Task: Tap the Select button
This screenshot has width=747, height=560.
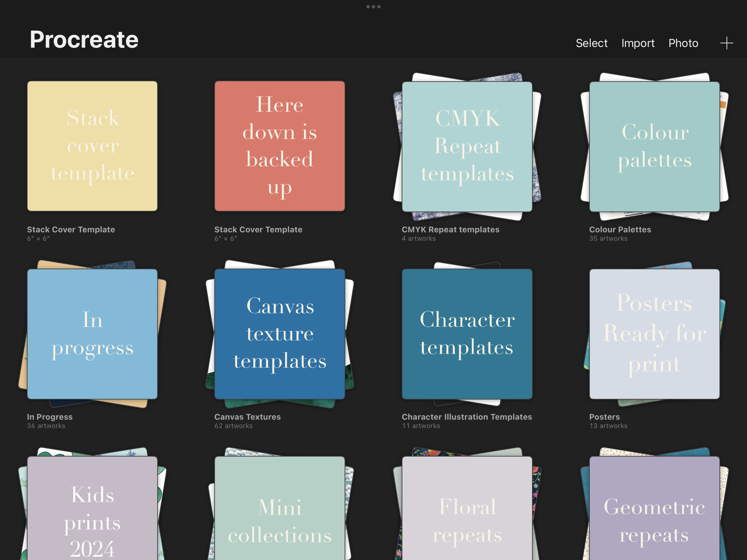Action: click(591, 43)
